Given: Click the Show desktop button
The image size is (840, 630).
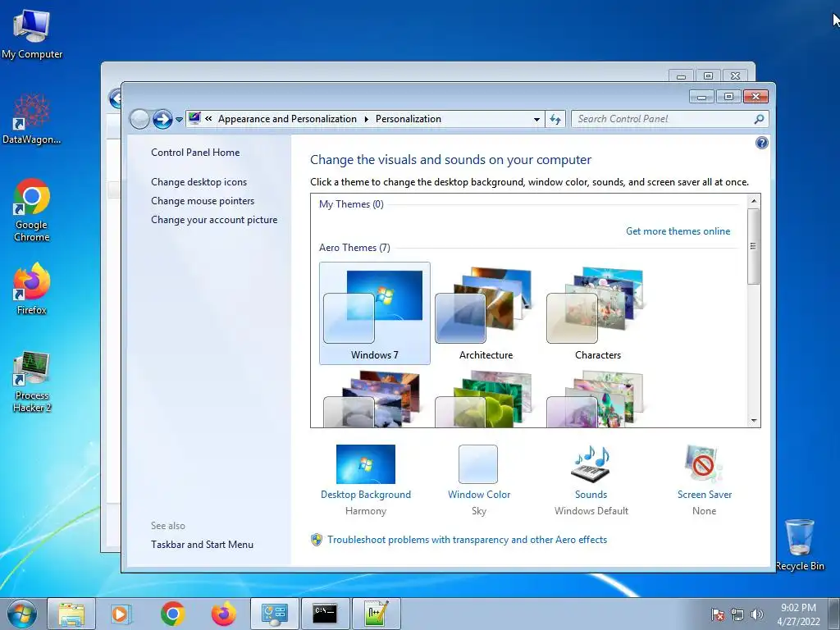Looking at the screenshot, I should (836, 614).
